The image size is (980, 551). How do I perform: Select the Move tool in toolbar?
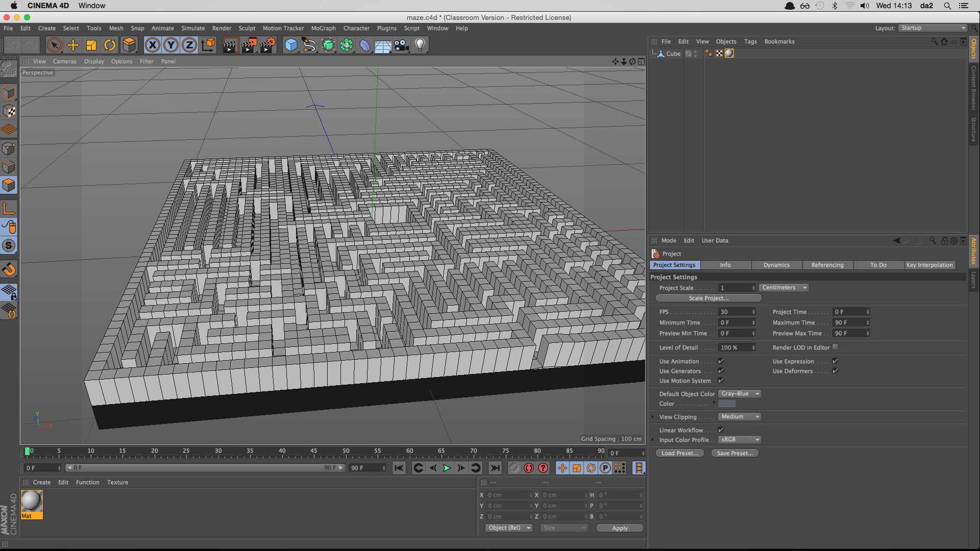click(x=73, y=45)
